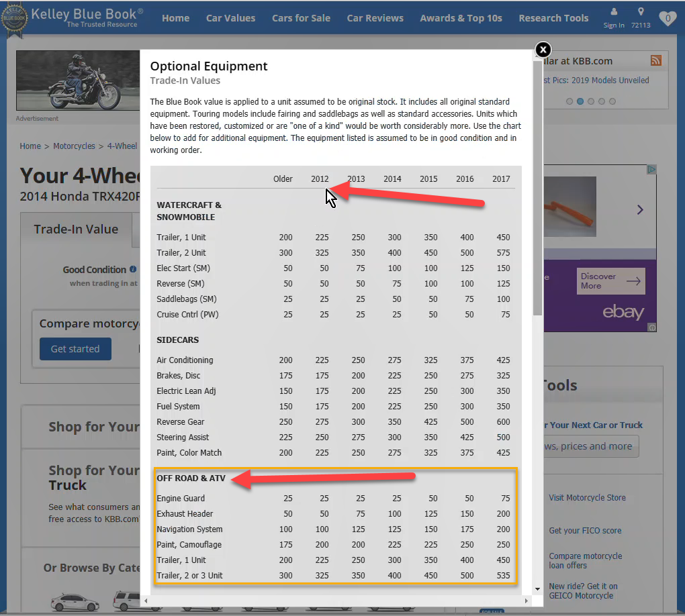Click the Trade-In Values popup subtitle
Image resolution: width=685 pixels, height=616 pixels.
tap(185, 81)
